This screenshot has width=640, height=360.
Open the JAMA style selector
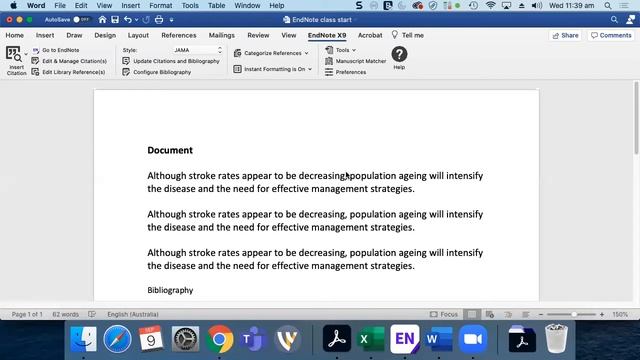198,50
